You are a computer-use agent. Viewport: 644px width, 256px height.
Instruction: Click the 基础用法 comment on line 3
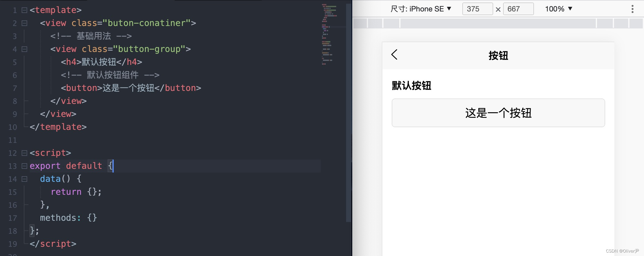tap(91, 36)
